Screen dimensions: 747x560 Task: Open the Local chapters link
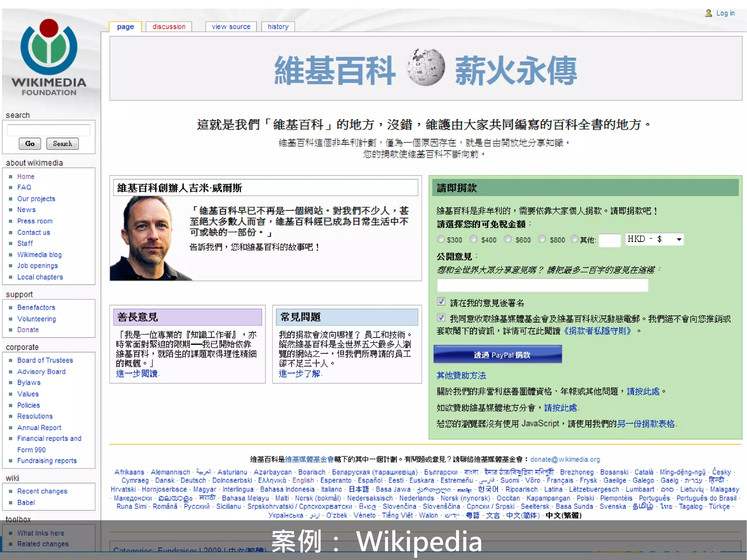(x=40, y=277)
